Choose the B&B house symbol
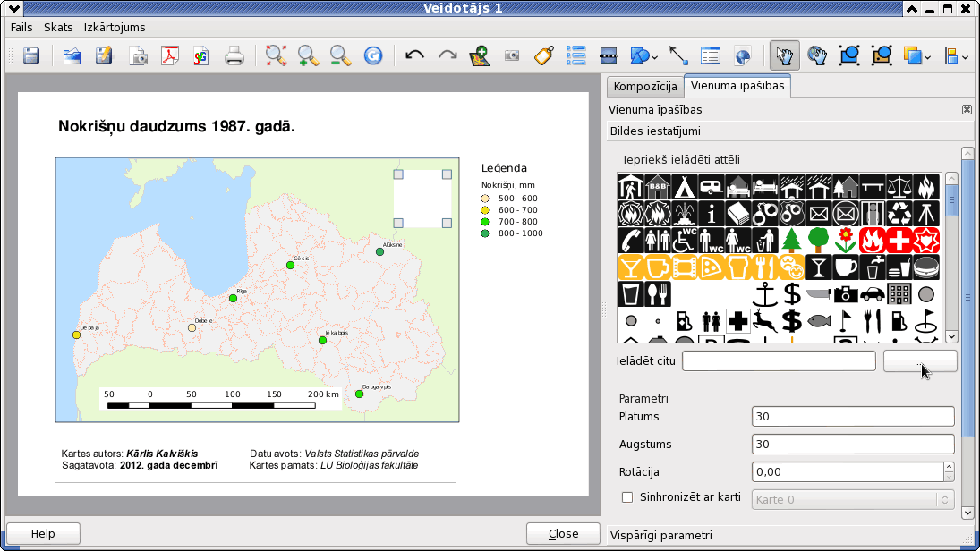The image size is (980, 551). click(658, 187)
